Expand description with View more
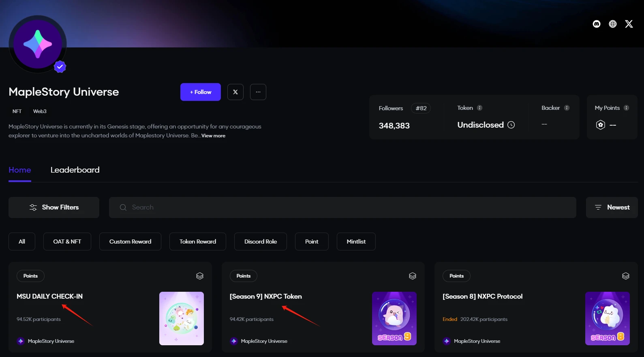The image size is (644, 357). [x=214, y=136]
